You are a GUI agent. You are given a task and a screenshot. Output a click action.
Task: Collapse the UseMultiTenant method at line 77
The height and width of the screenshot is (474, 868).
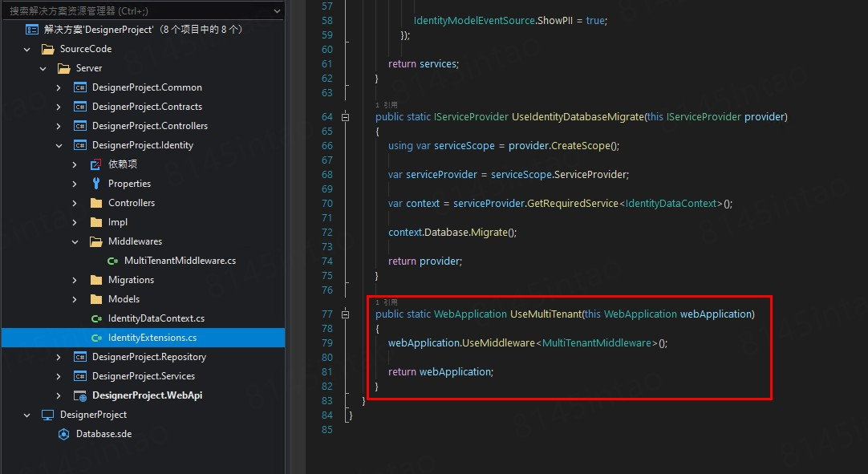click(x=346, y=314)
